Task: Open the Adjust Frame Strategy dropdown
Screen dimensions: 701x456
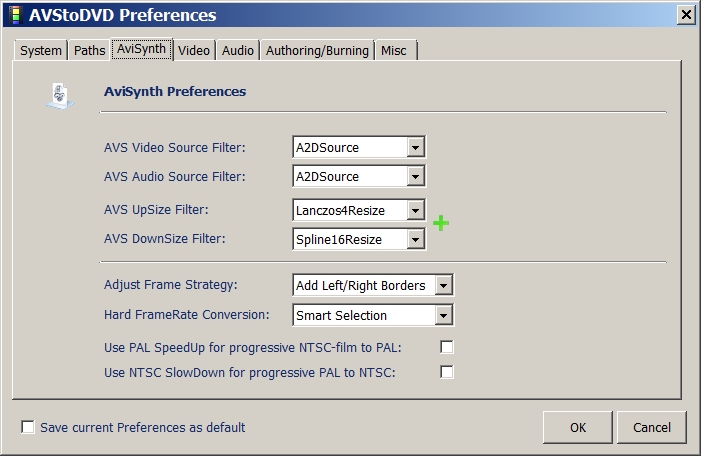Action: pyautogui.click(x=444, y=285)
